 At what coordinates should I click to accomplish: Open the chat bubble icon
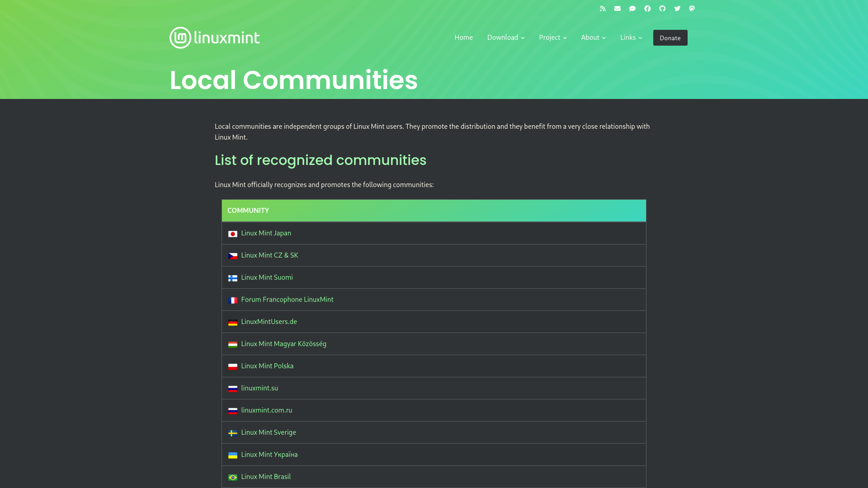click(x=632, y=9)
